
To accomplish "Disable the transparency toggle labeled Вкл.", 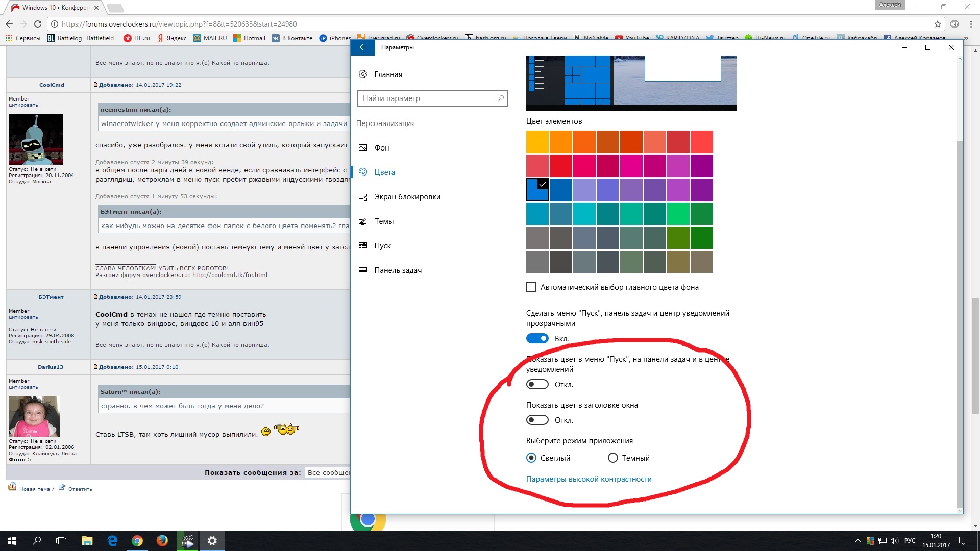I will [x=537, y=338].
